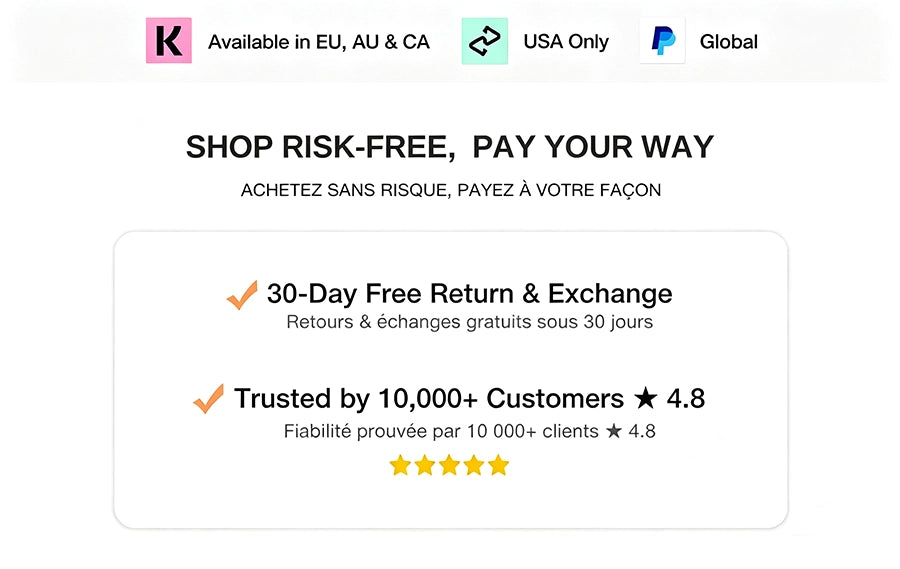
Task: Click the fifth yellow rating star
Action: (499, 465)
